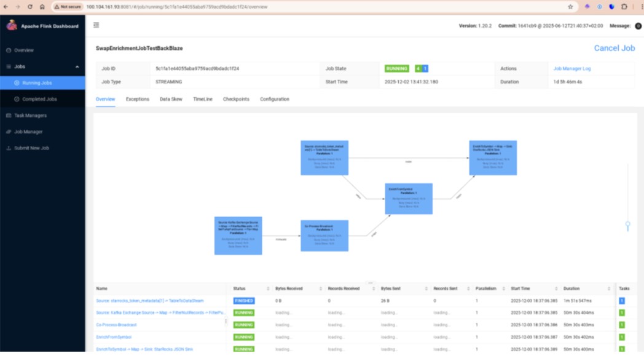Click the browser address bar URL
The width and height of the screenshot is (644, 355).
point(176,7)
